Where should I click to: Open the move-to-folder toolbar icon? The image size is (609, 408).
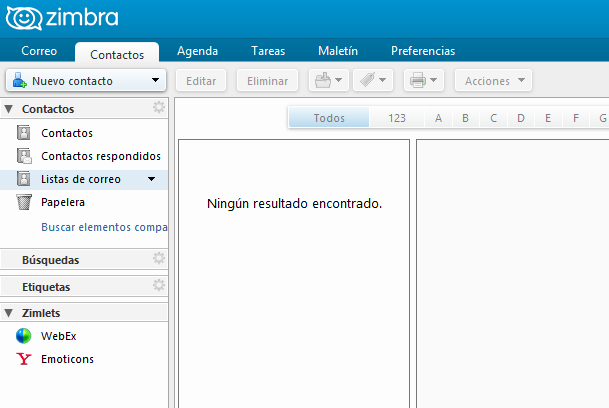[x=323, y=80]
